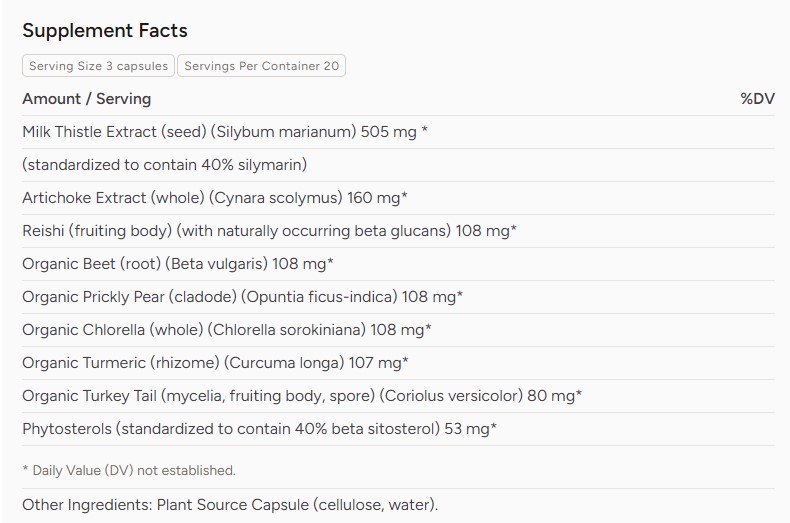Viewport: 790px width, 523px height.
Task: Click the Phytosterols 53 mg row
Action: click(x=398, y=429)
